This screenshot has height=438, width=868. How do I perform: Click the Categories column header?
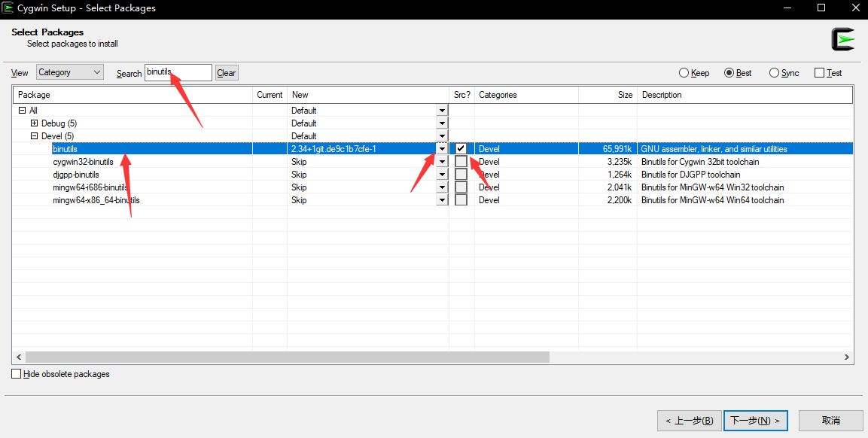click(526, 95)
